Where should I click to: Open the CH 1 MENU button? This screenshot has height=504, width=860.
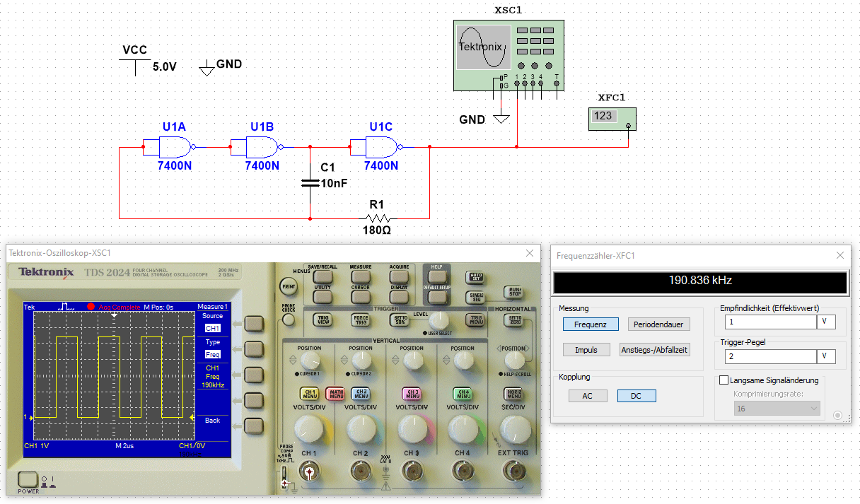pyautogui.click(x=310, y=394)
